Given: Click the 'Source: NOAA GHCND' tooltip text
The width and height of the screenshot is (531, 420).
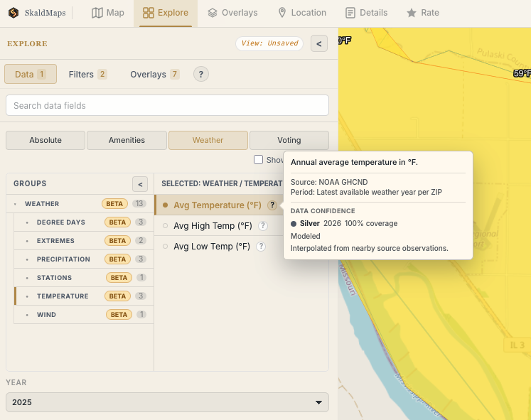Looking at the screenshot, I should (329, 182).
